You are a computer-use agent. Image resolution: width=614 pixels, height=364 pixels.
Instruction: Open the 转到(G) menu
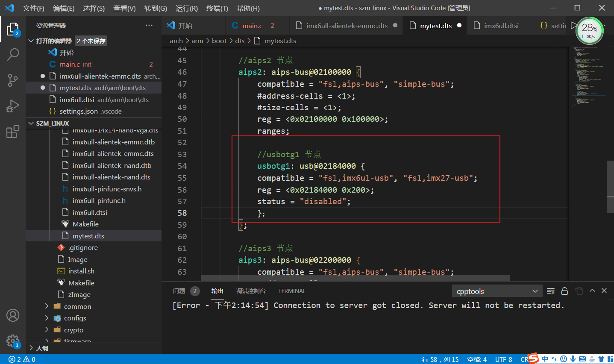tap(156, 8)
